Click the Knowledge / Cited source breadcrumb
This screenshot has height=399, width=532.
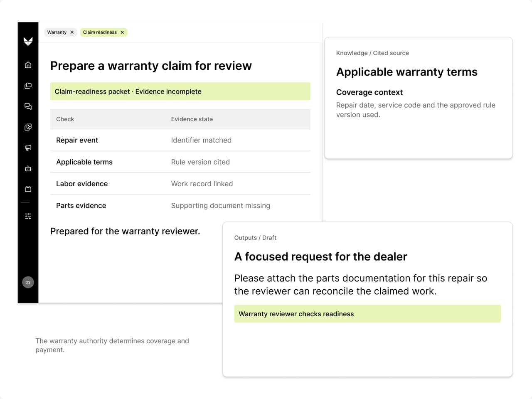tap(372, 53)
